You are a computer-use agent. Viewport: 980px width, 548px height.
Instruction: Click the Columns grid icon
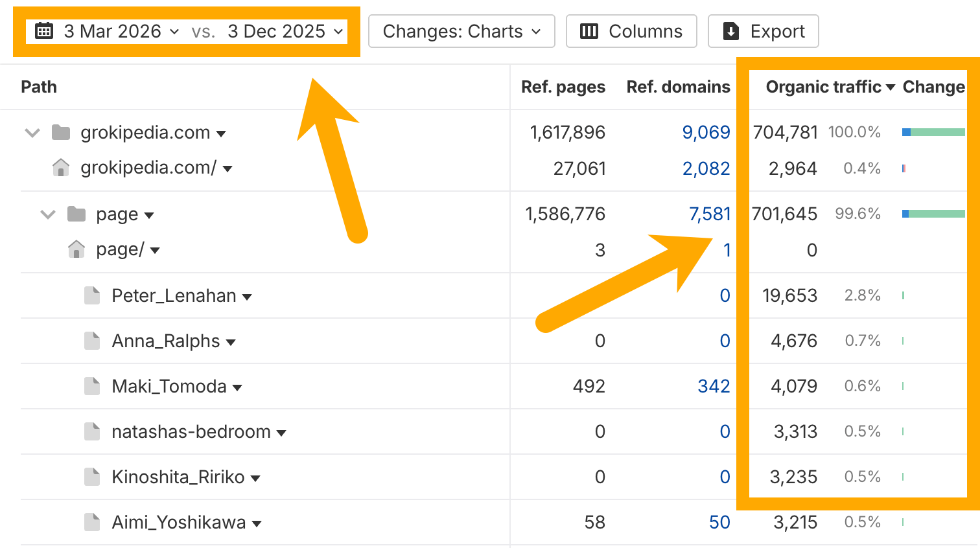pos(589,31)
